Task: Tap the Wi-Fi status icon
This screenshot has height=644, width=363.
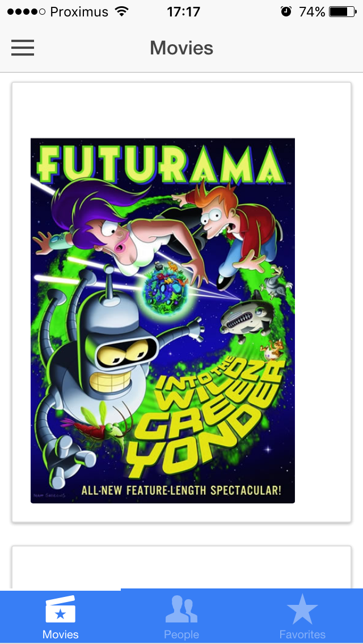Action: coord(122,11)
